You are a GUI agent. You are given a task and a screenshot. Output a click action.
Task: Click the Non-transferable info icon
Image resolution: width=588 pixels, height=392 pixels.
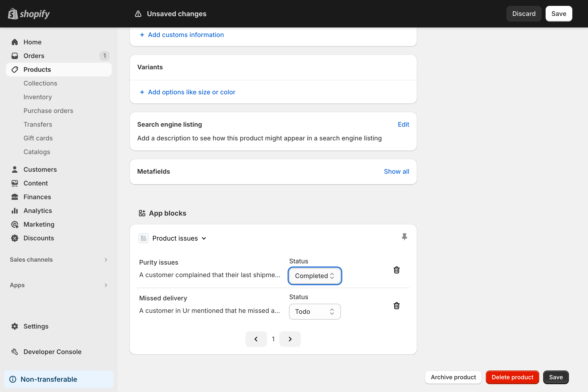[x=13, y=379]
